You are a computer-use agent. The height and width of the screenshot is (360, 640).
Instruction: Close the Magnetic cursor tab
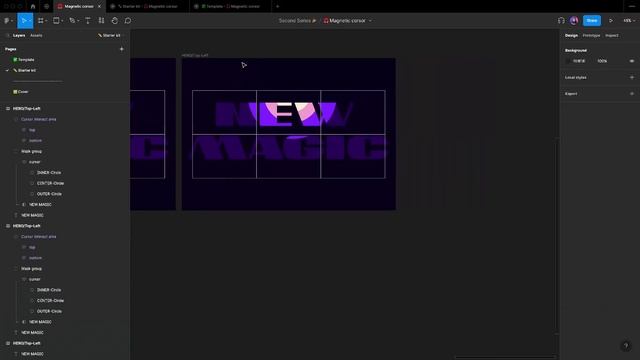pyautogui.click(x=99, y=6)
